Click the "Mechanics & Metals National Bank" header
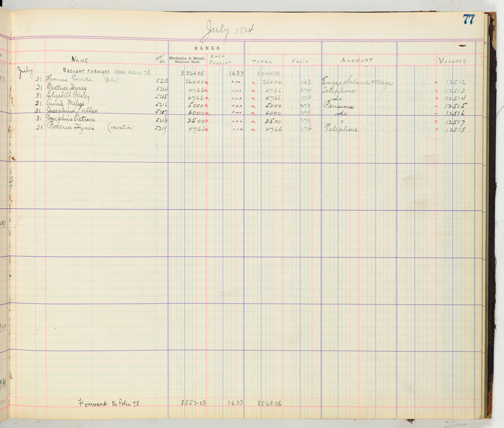This screenshot has width=504, height=428. tap(187, 60)
